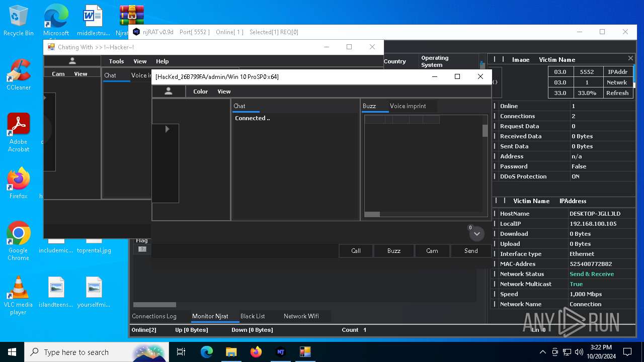Screen dimensions: 644x362
Task: Click the Country column header in njRAT
Action: [395, 61]
